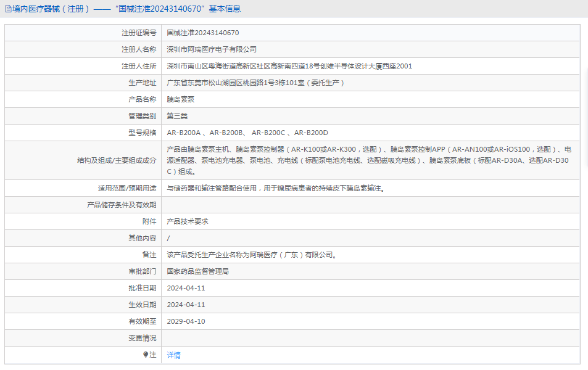Click the 生产地址 row label
Image resolution: width=588 pixels, height=370 pixels.
pos(142,83)
